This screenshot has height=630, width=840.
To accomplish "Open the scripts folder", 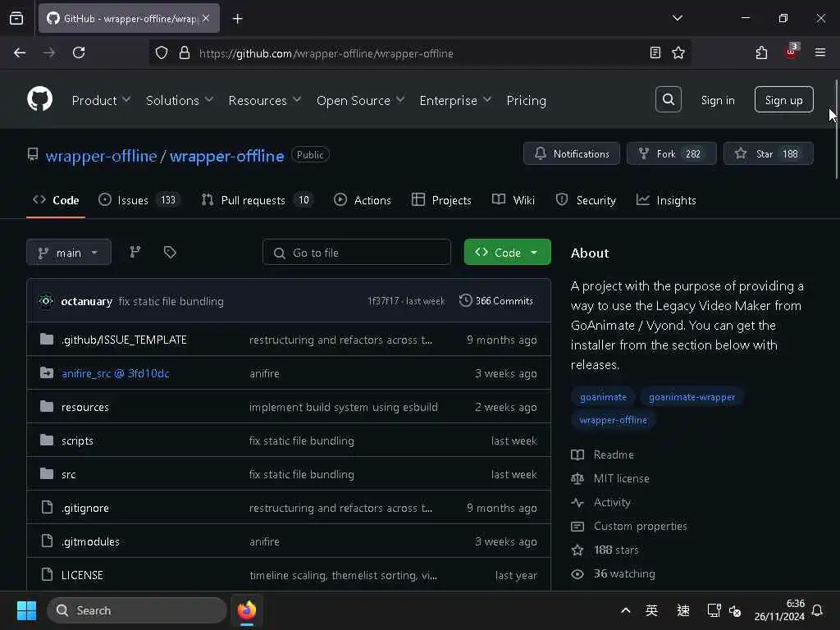I will coord(77,441).
